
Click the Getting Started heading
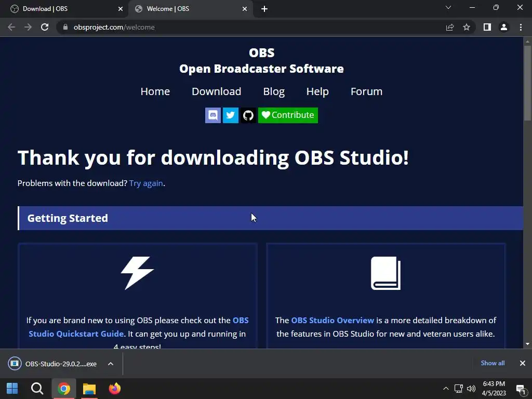coord(68,218)
